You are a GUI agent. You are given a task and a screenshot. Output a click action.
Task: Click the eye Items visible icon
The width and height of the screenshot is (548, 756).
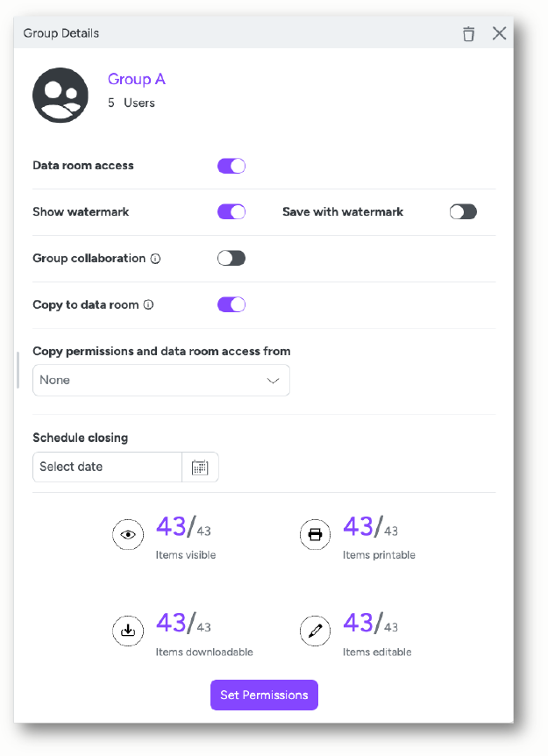[128, 534]
